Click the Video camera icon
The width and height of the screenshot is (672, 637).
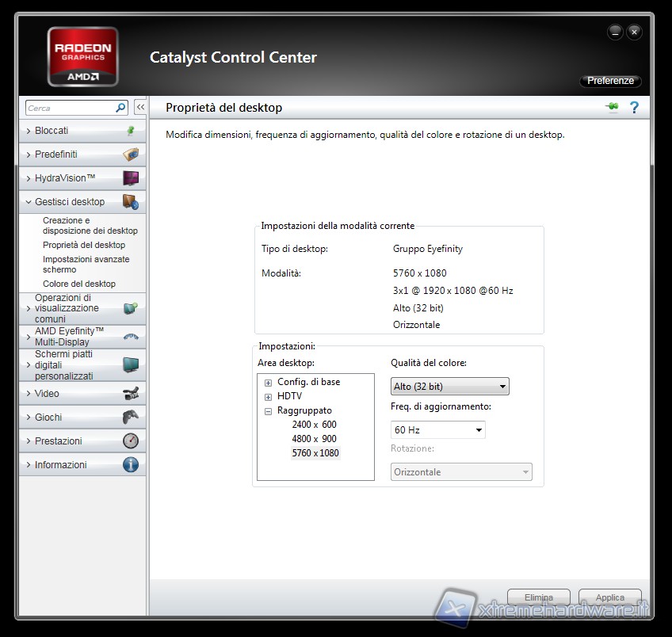[x=131, y=393]
